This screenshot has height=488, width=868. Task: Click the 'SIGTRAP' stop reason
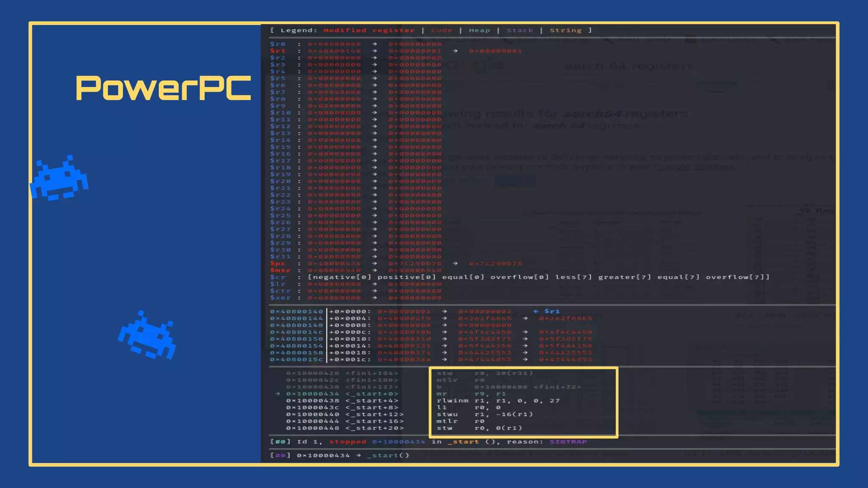click(x=568, y=442)
